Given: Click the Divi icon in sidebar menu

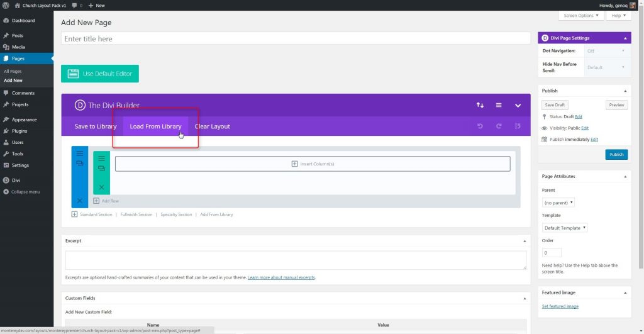Looking at the screenshot, I should pos(6,180).
